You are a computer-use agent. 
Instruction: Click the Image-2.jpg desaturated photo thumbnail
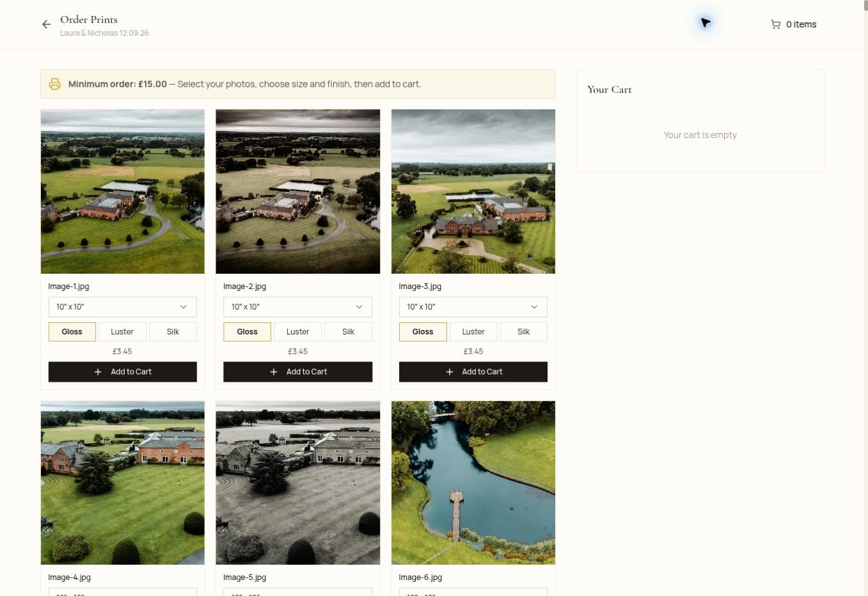point(298,191)
